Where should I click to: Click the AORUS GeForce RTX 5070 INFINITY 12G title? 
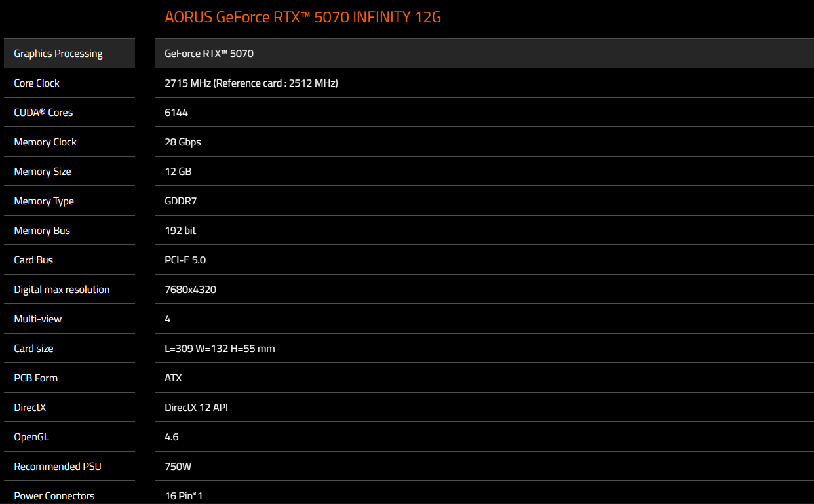click(x=303, y=17)
